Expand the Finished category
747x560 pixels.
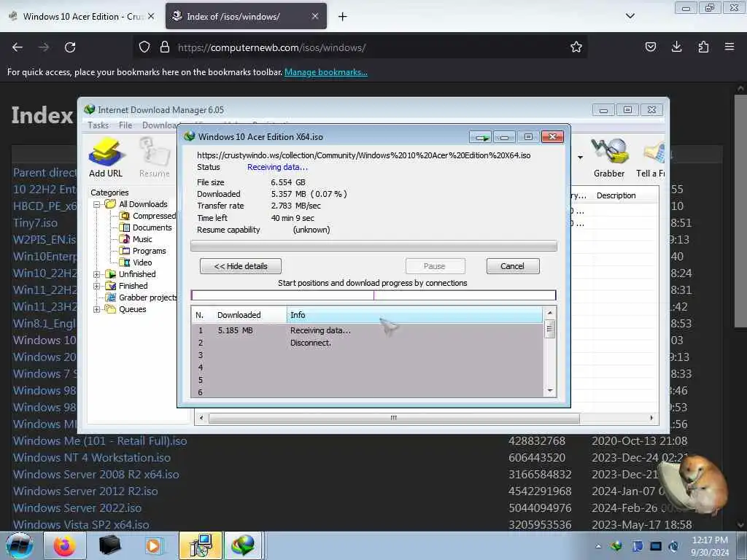(97, 286)
